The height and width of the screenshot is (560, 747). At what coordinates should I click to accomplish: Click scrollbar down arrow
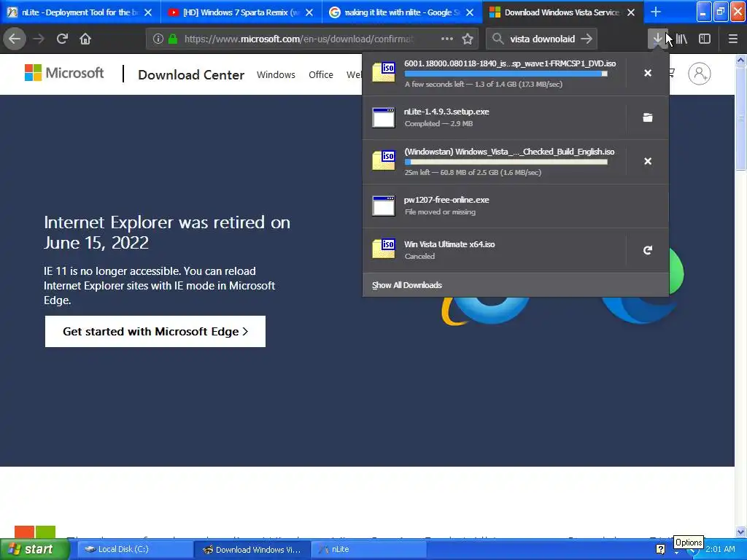740,532
